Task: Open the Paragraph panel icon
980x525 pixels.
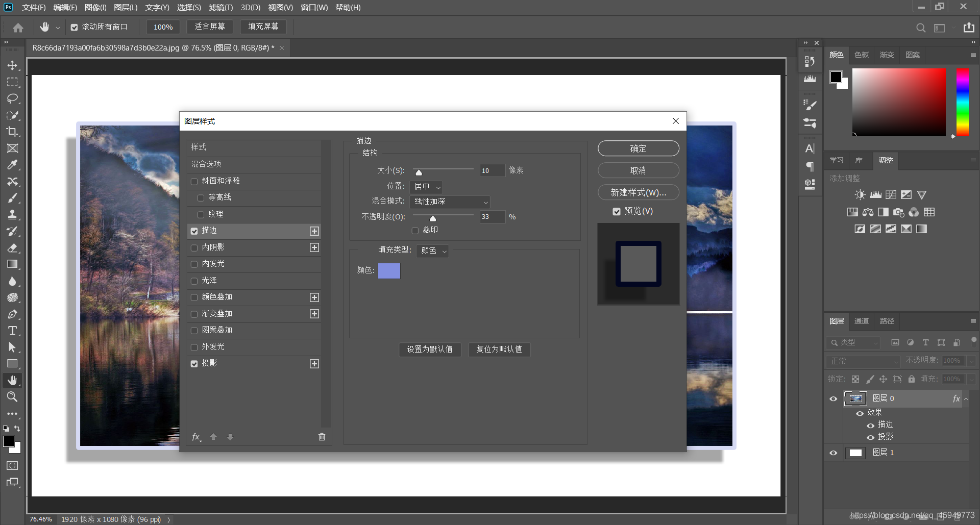Action: click(x=810, y=166)
